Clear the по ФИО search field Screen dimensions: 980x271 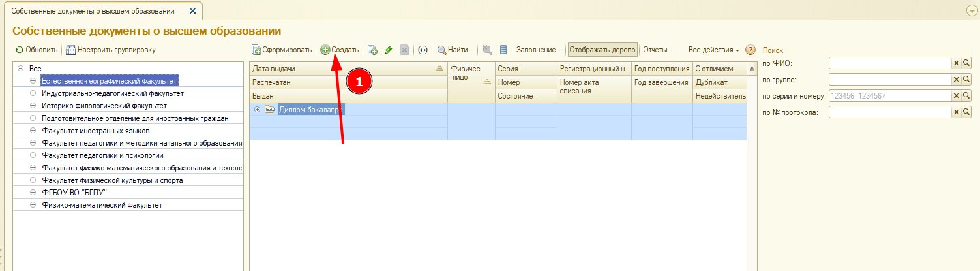coord(957,63)
